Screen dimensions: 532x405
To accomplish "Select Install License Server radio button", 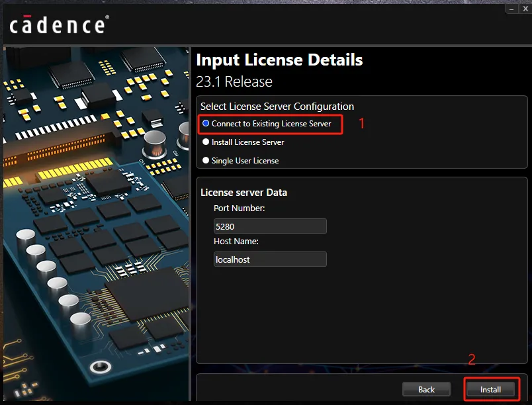I will pyautogui.click(x=206, y=142).
